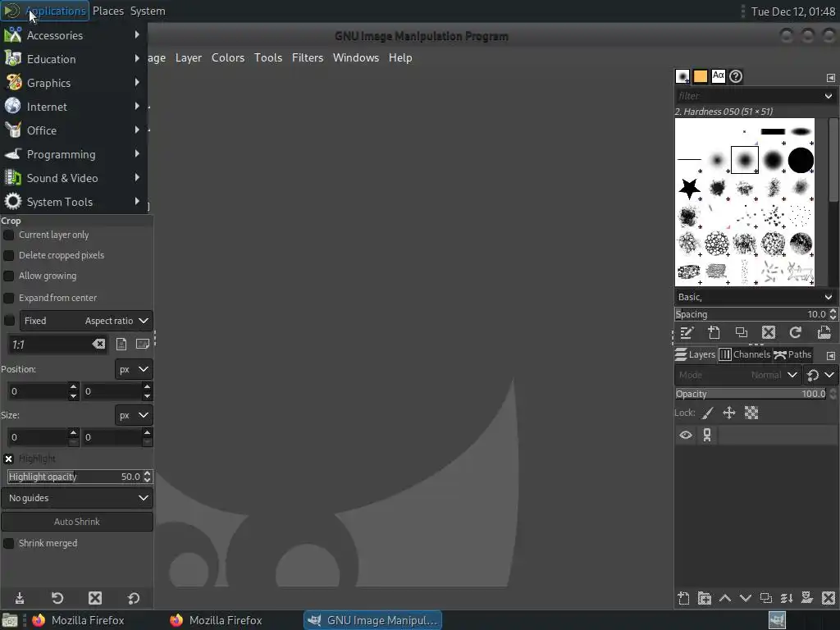The image size is (840, 630).
Task: Restore tool preset icon in tool options
Action: tap(57, 598)
